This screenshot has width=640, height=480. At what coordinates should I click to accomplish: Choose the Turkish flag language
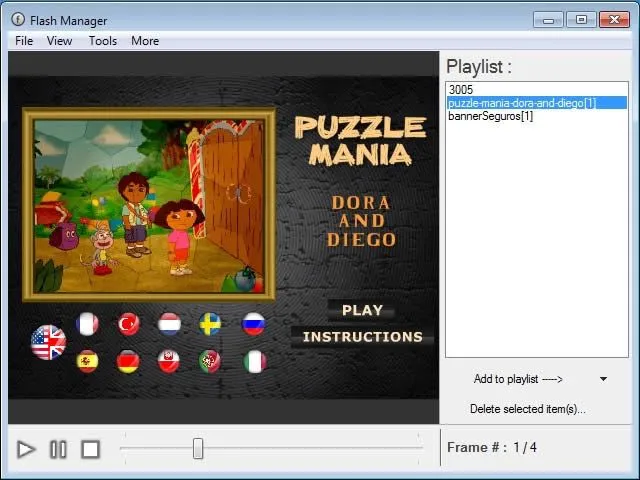point(129,324)
